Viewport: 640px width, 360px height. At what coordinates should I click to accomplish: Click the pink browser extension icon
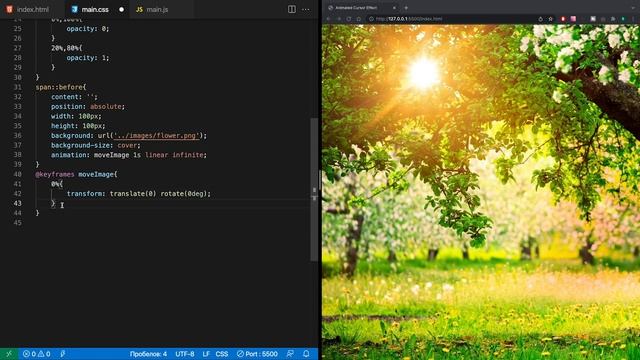pos(573,19)
